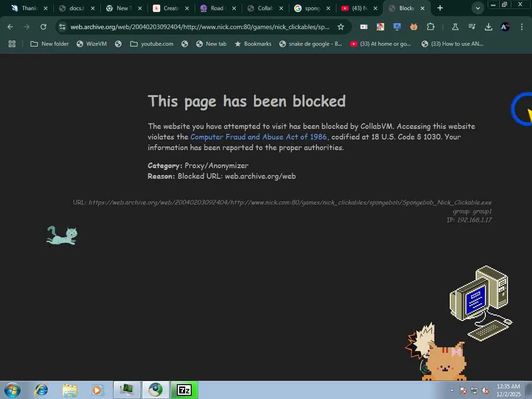Open the New folder bookmark folder
The height and width of the screenshot is (399, 532).
pyautogui.click(x=49, y=44)
